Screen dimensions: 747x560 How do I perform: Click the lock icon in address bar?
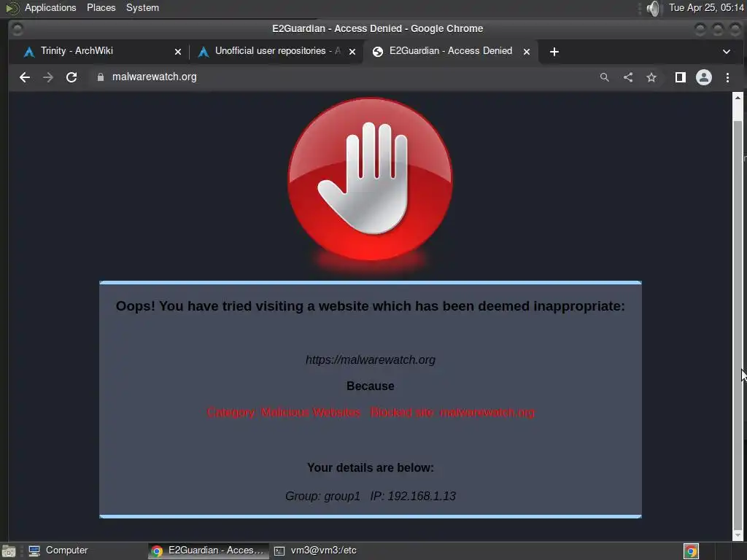101,77
